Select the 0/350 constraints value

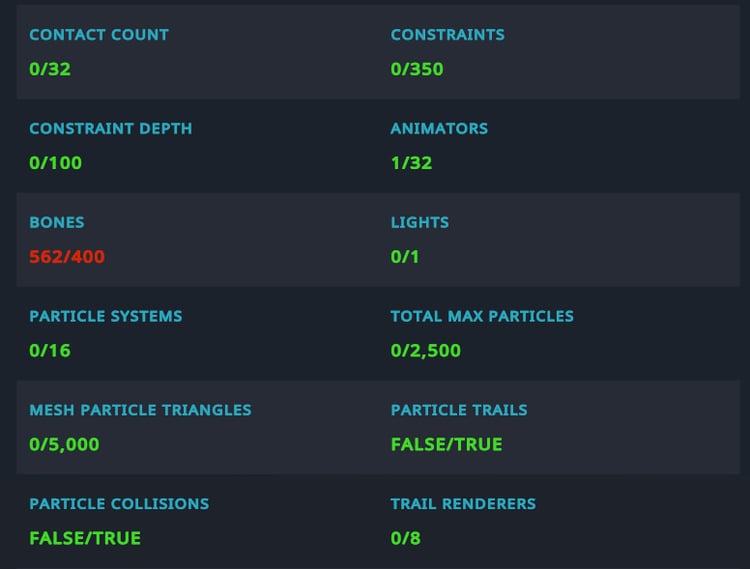tap(417, 69)
